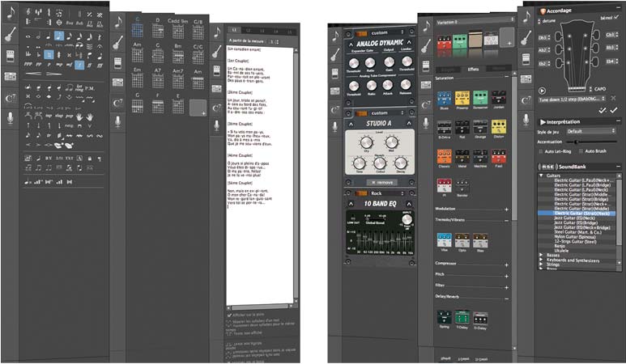Open effects pedal tab in leftmost notation panel

point(11,55)
